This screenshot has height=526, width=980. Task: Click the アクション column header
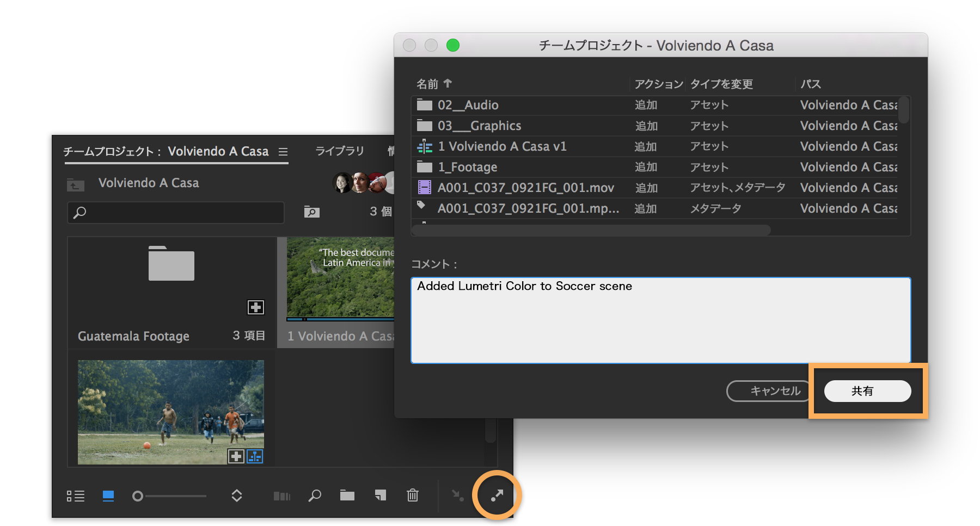pos(659,84)
